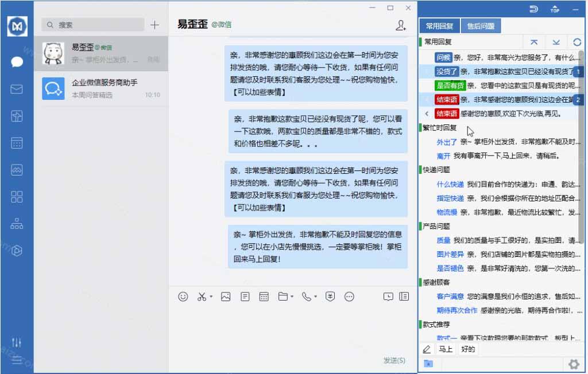
Task: Click the add member icon in chat header
Action: pyautogui.click(x=400, y=25)
